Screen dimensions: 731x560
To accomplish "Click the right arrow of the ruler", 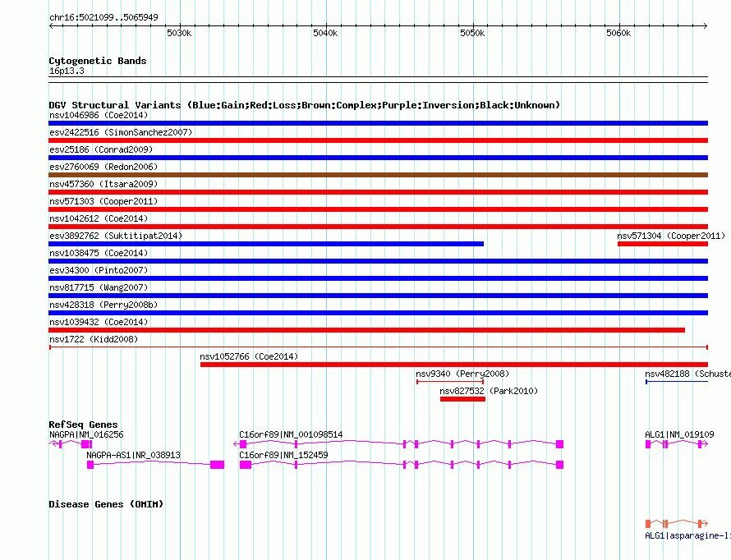I will 706,26.
